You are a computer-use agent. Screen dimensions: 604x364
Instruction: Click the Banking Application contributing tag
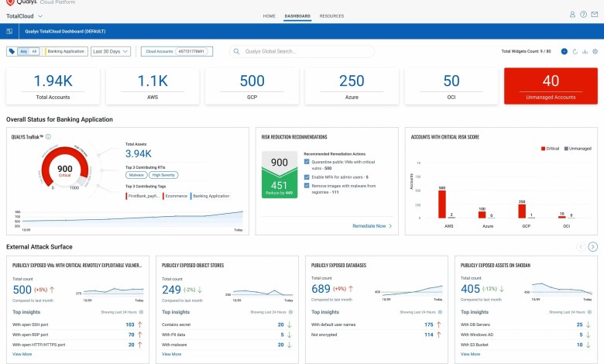(211, 196)
